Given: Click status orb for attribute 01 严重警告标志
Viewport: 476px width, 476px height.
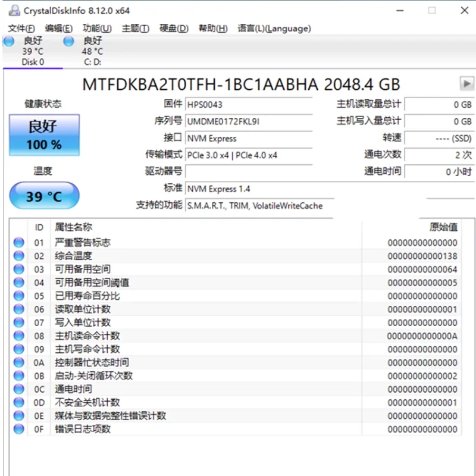Looking at the screenshot, I should pos(19,242).
